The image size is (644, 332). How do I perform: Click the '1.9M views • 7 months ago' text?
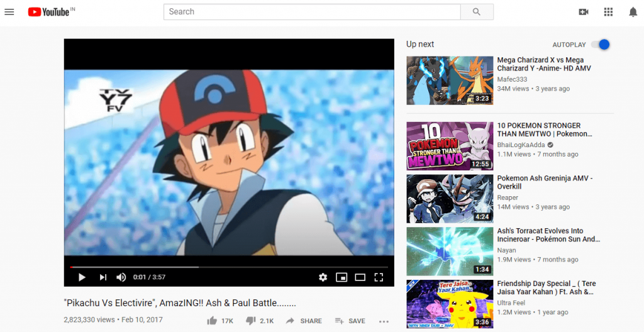click(538, 260)
